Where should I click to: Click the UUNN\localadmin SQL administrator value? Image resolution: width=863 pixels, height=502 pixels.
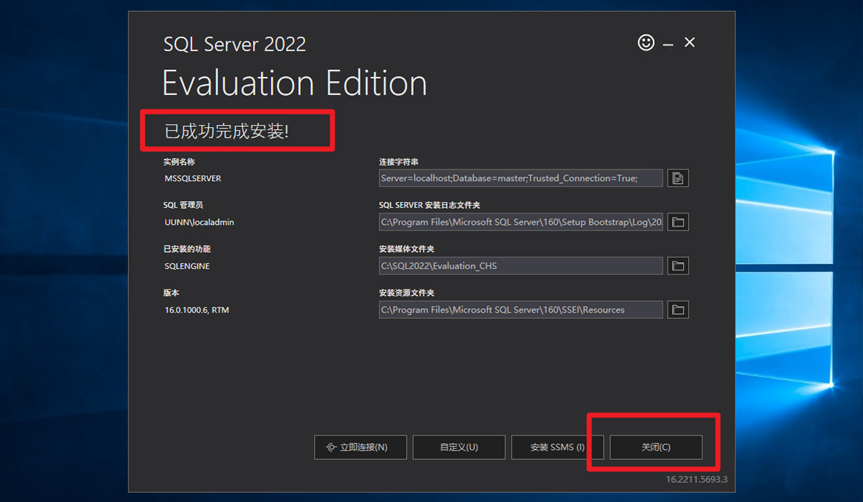point(199,222)
